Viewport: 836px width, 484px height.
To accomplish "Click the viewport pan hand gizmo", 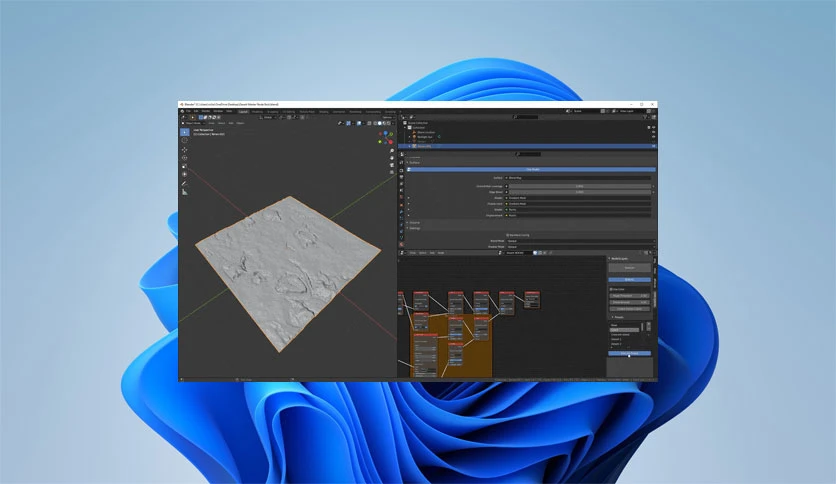I will point(392,158).
